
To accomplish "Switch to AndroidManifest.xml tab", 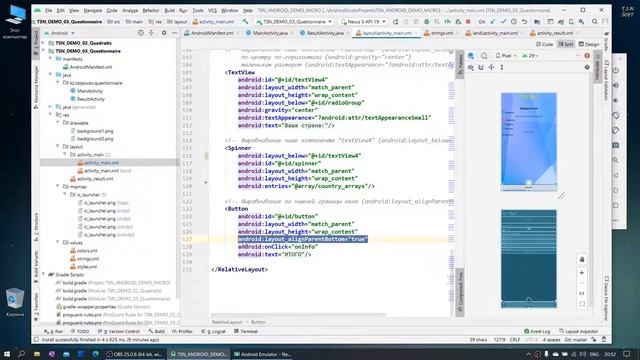I will tap(211, 33).
